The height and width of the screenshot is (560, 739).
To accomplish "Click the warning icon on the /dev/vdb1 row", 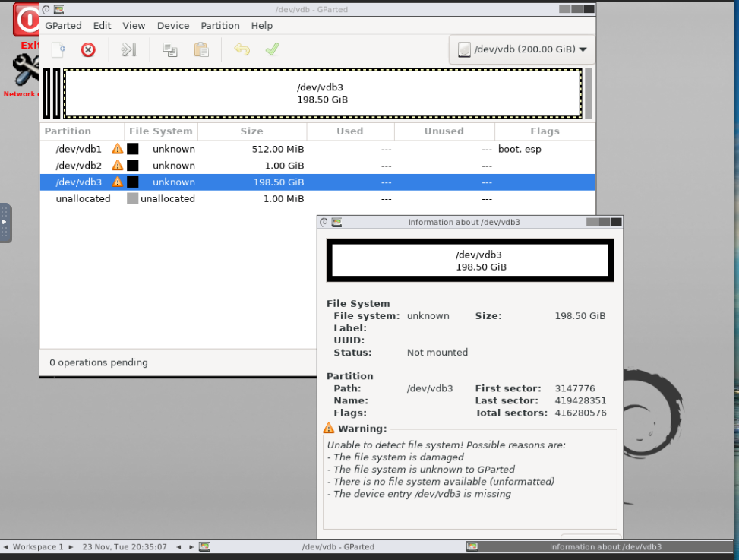I will [118, 149].
